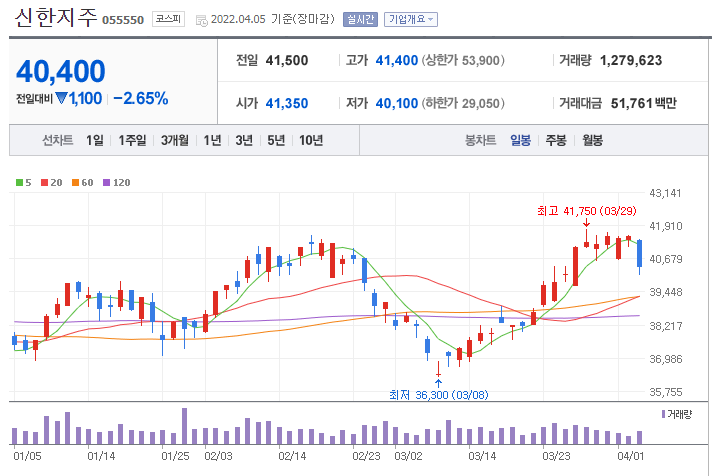Image resolution: width=712 pixels, height=476 pixels.
Task: Click the lower limit text 하한가 29,050
Action: tap(463, 104)
